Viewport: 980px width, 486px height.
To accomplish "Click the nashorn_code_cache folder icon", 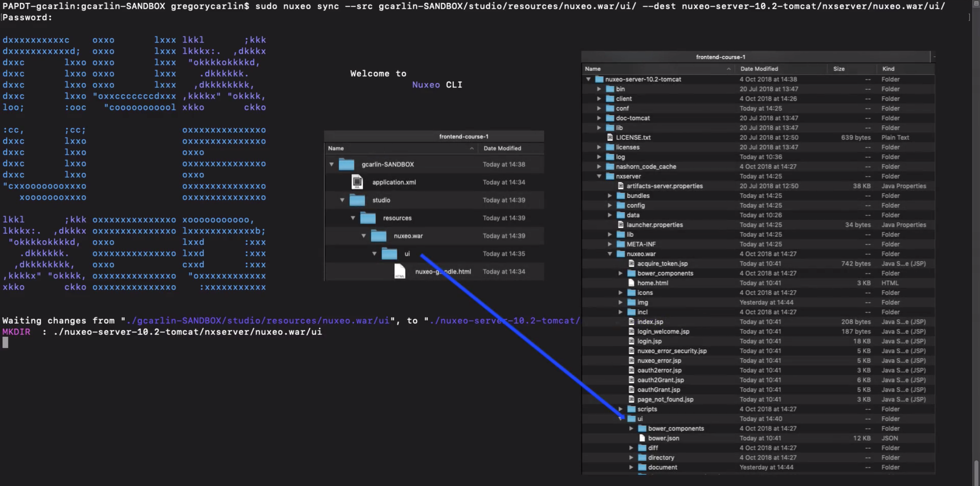I will 610,166.
